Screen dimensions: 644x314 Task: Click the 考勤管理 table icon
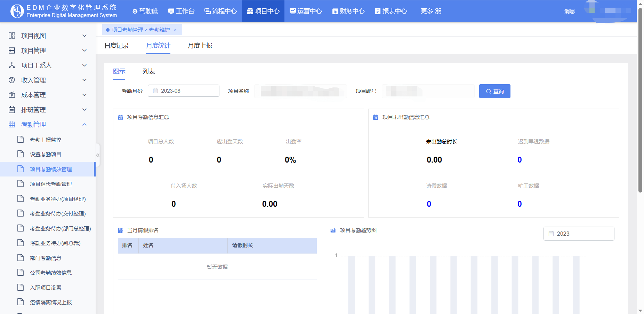tap(12, 124)
